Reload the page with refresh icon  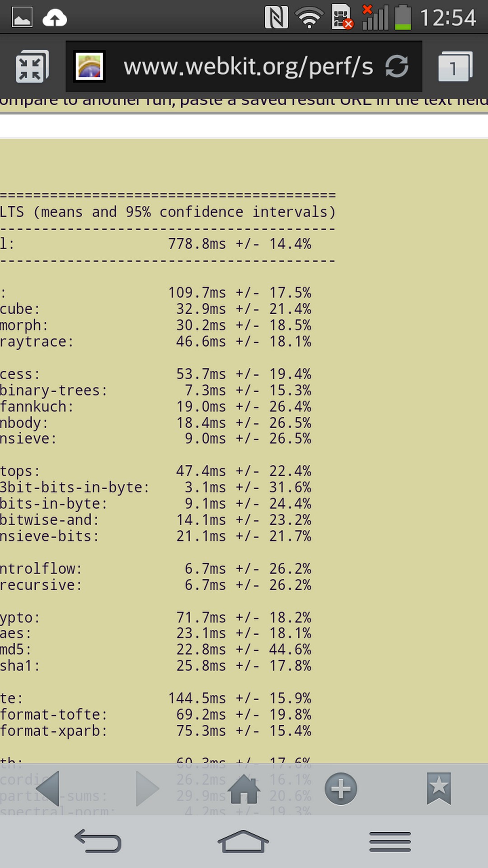click(397, 67)
